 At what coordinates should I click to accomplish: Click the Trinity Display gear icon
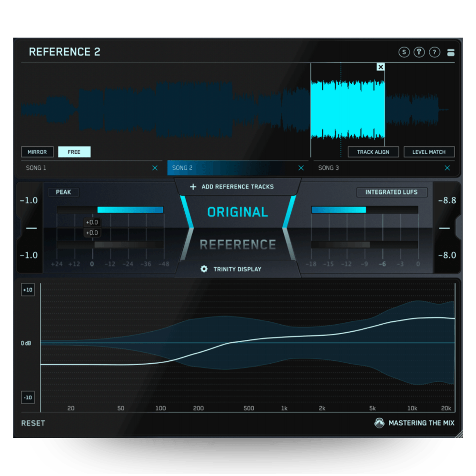coord(204,269)
